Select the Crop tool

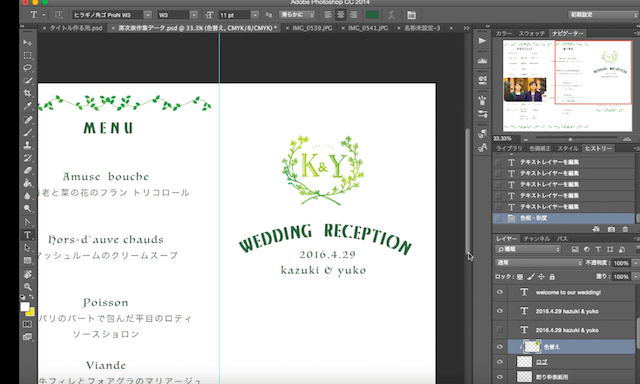coord(27,93)
